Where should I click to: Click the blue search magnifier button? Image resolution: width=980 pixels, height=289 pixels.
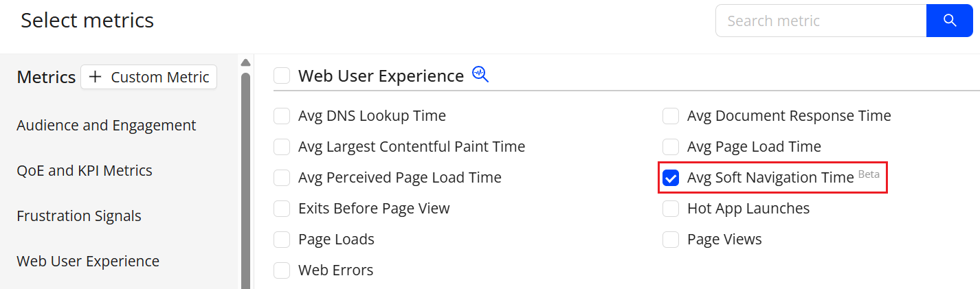click(950, 21)
